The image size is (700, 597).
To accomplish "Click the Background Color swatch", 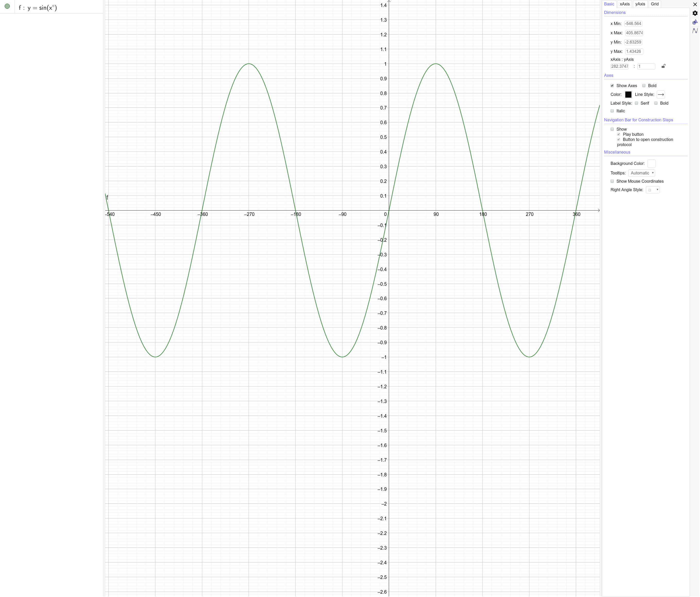I will click(x=651, y=164).
